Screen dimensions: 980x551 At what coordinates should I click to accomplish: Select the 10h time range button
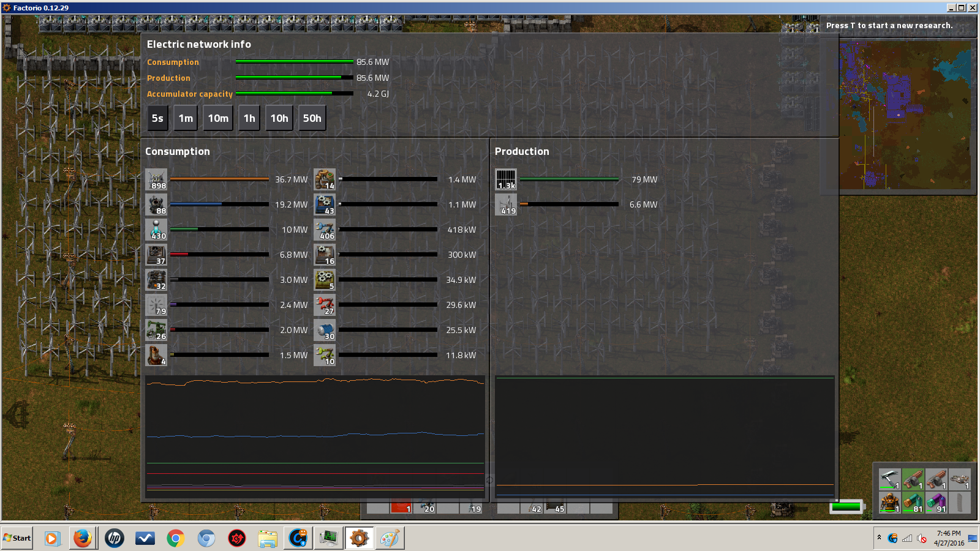click(x=279, y=118)
